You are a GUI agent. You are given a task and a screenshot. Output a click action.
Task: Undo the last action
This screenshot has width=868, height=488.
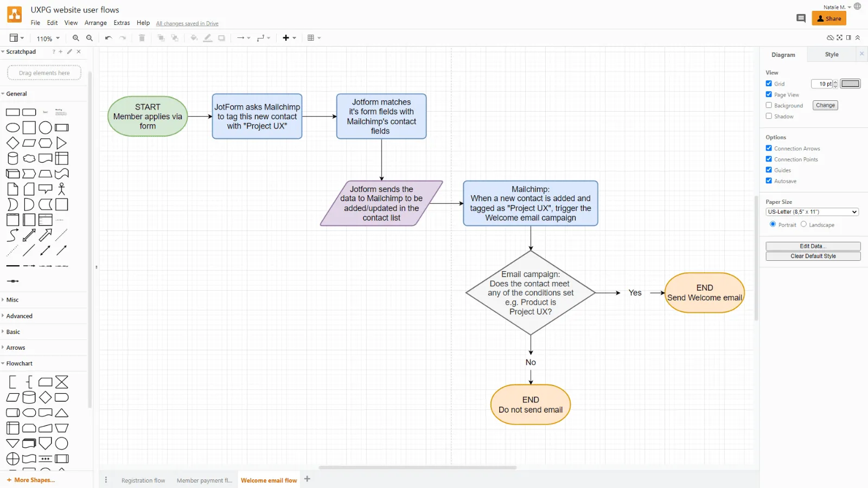click(108, 38)
